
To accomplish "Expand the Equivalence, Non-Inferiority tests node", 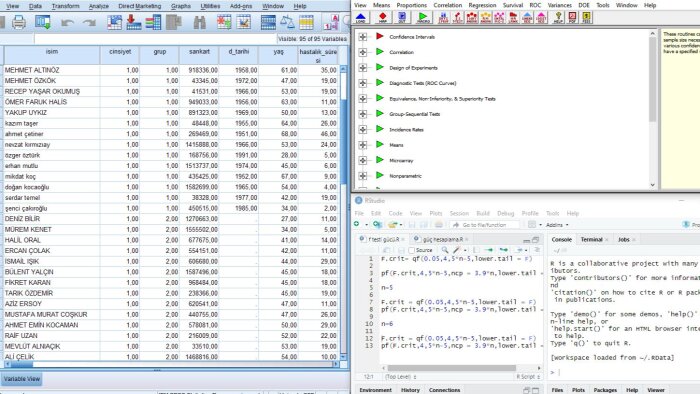I will point(362,99).
